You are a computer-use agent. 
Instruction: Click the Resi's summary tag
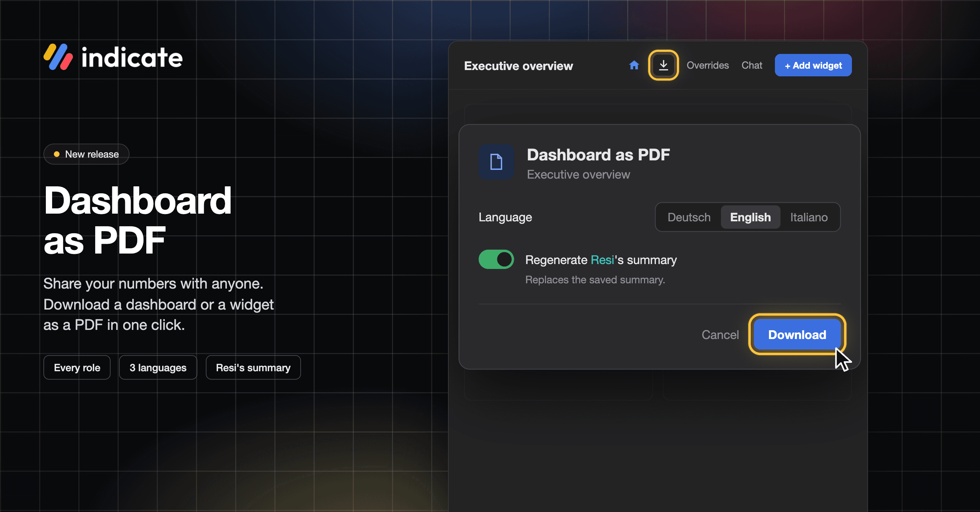(x=253, y=368)
